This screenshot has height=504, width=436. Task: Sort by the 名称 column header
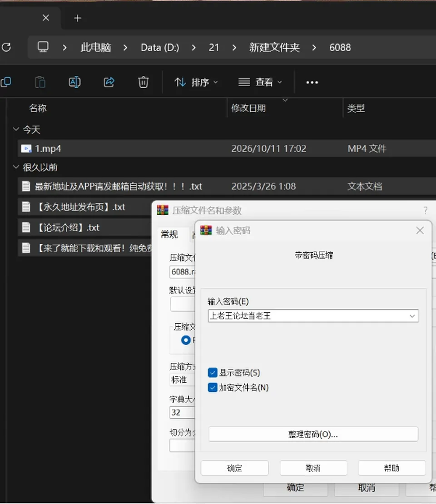(38, 108)
